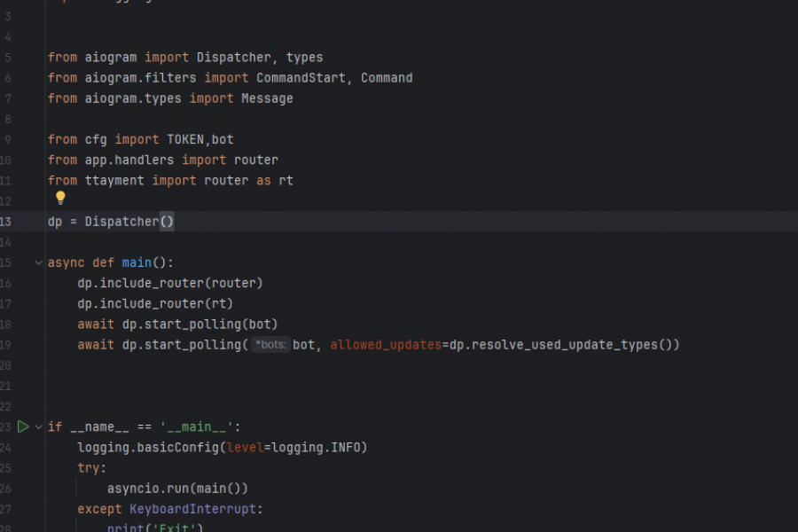Click the yellow lightbulb quick-fix icon
The width and height of the screenshot is (798, 532).
60,199
